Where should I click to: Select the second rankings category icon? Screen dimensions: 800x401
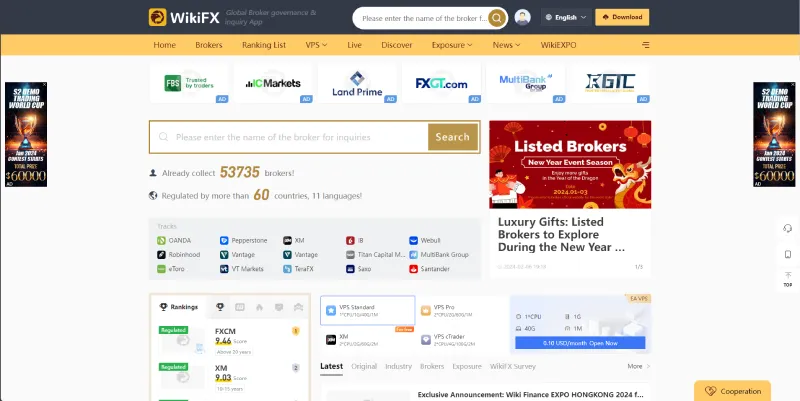coord(240,307)
